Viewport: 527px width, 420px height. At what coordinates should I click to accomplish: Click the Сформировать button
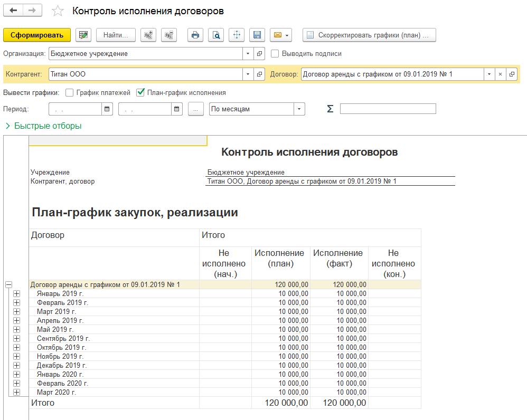point(36,35)
